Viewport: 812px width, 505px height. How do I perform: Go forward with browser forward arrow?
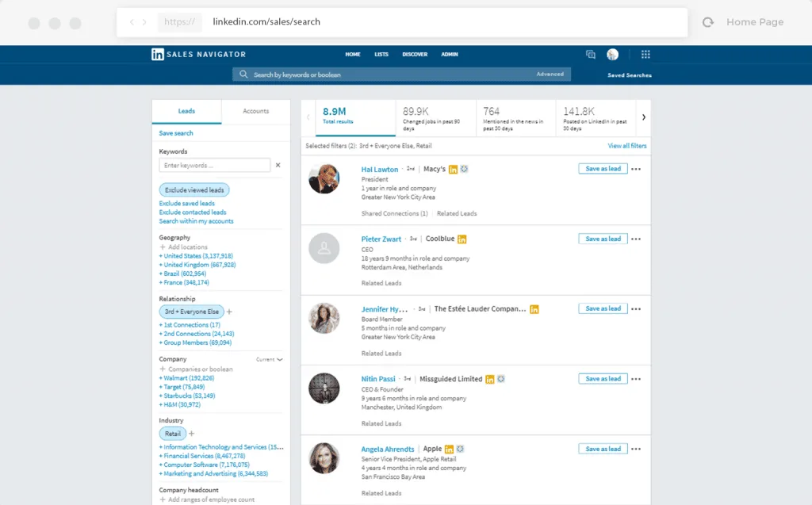tap(144, 21)
